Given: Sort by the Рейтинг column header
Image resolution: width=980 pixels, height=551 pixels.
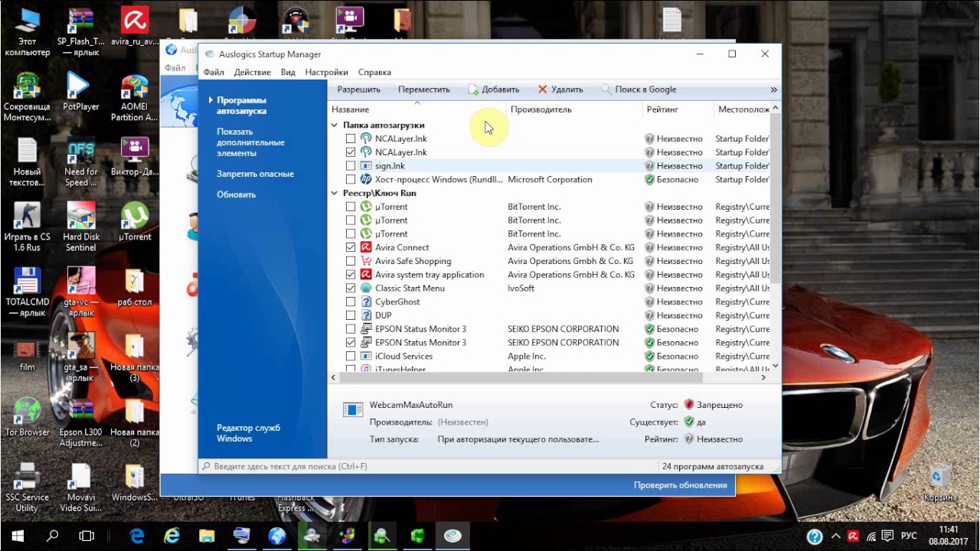Looking at the screenshot, I should [x=678, y=109].
